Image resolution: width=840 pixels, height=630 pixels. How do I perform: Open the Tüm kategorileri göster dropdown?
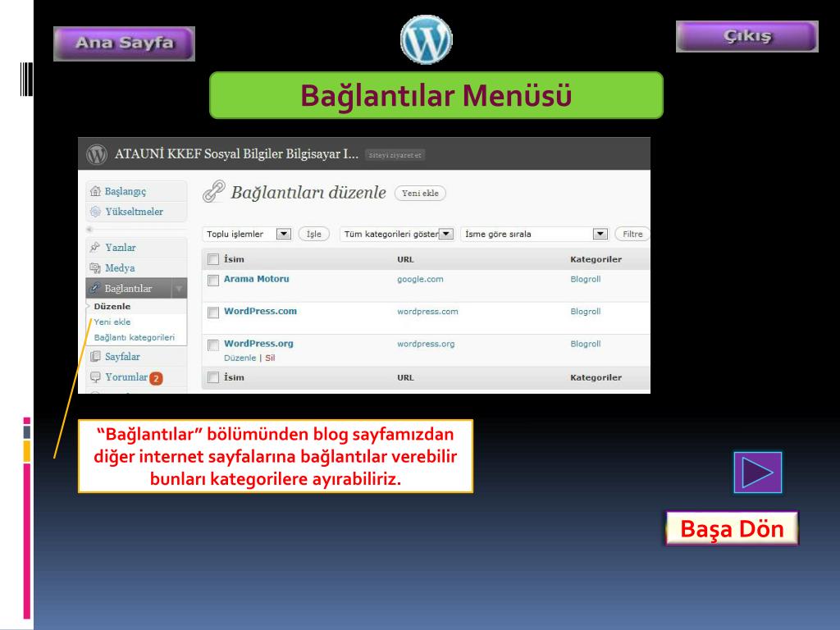[398, 234]
